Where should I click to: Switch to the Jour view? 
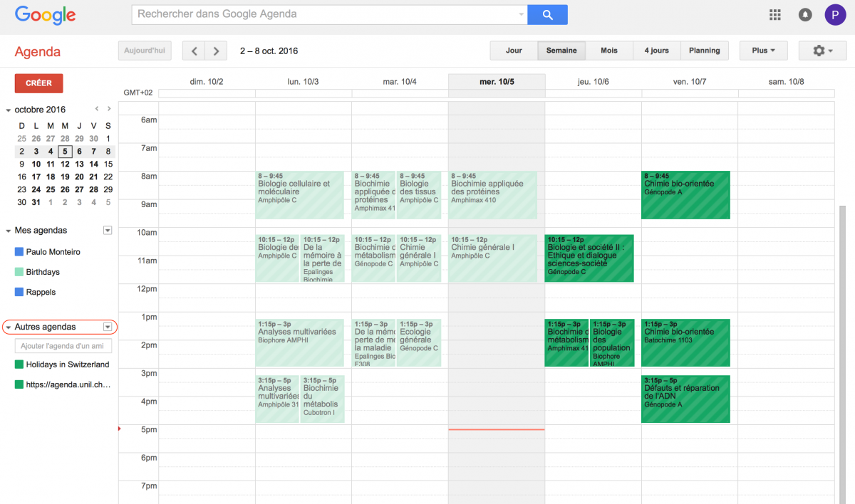(x=514, y=51)
